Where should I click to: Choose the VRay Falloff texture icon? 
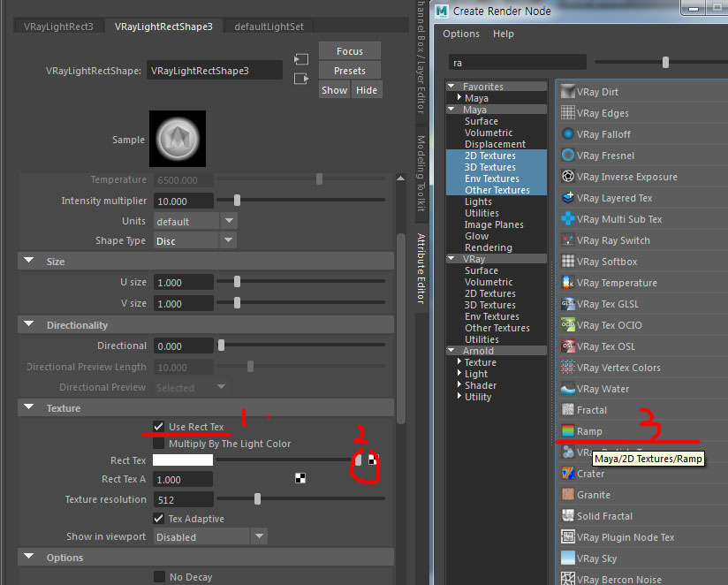point(567,133)
